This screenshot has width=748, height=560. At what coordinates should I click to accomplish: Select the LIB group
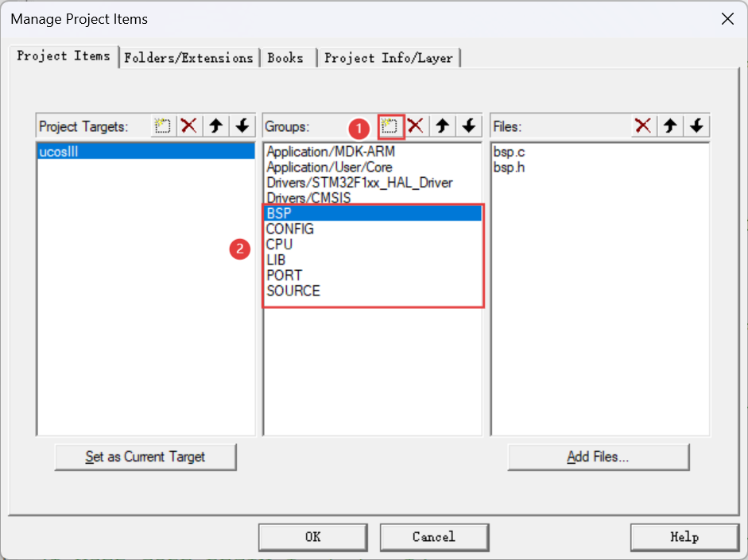coord(372,260)
